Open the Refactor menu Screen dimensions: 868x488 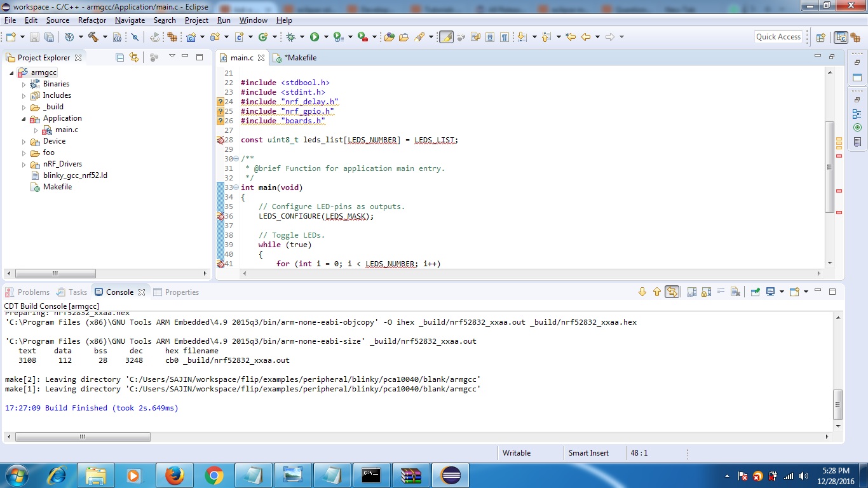[92, 20]
